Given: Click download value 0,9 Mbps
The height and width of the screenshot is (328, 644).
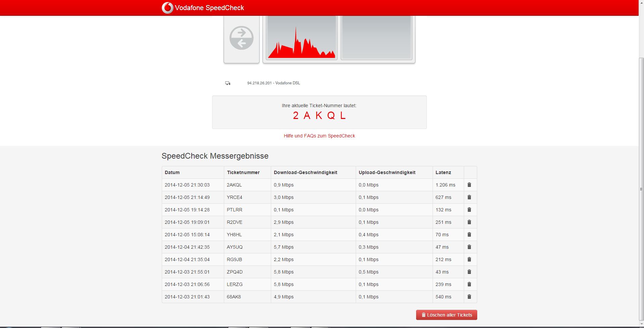Looking at the screenshot, I should click(x=284, y=185).
